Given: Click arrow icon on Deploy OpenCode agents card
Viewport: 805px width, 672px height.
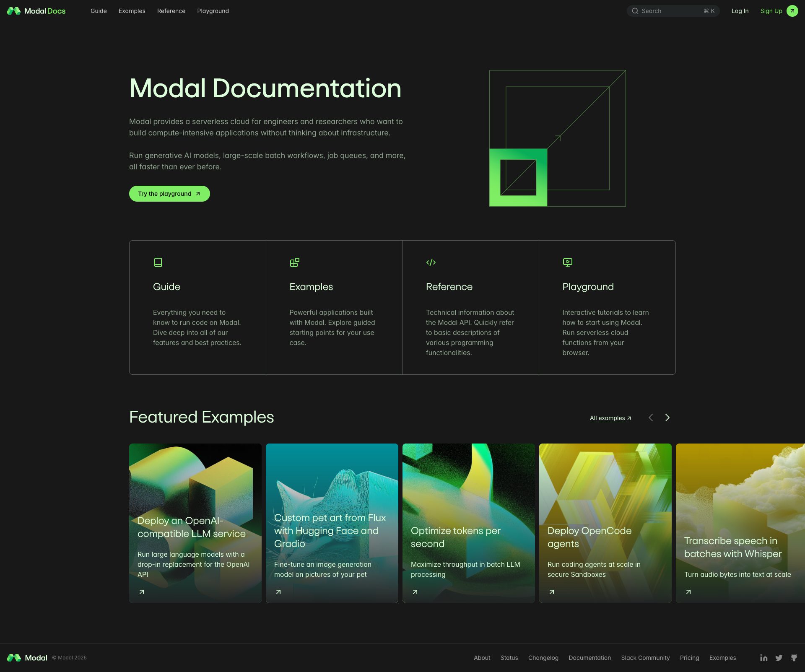Looking at the screenshot, I should point(552,592).
